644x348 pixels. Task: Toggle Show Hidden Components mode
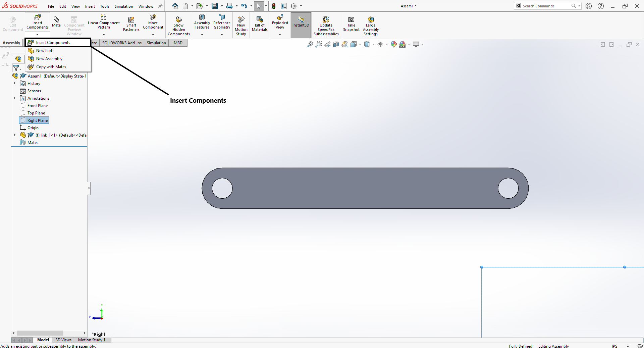pos(178,25)
